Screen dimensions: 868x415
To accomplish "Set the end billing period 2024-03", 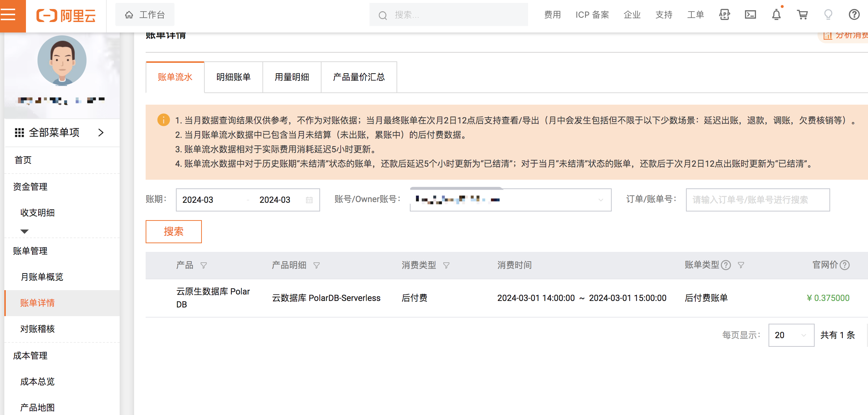I will [x=275, y=200].
